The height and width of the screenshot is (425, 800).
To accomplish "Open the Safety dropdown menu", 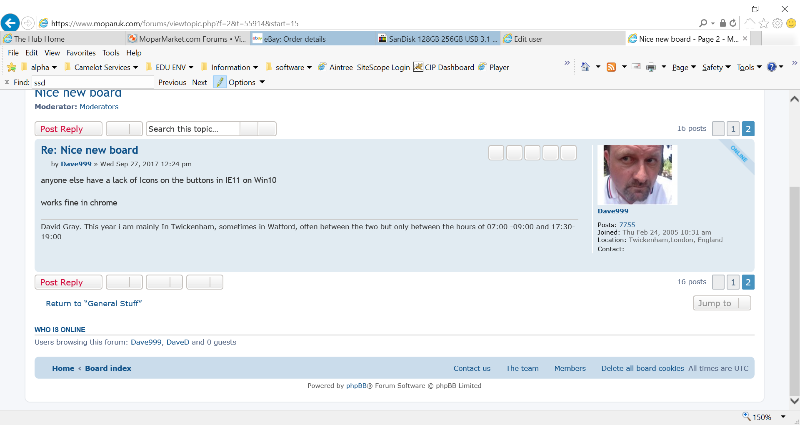I will pyautogui.click(x=715, y=67).
